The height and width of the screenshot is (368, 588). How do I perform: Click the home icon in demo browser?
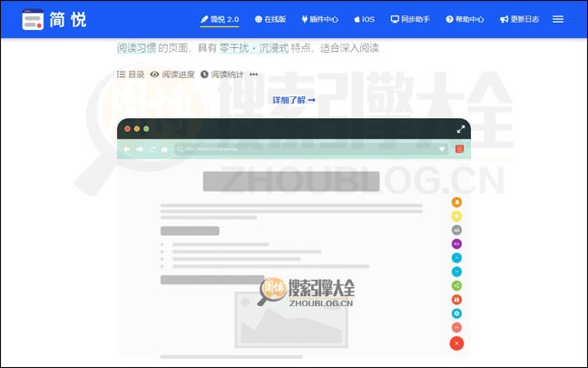(164, 149)
